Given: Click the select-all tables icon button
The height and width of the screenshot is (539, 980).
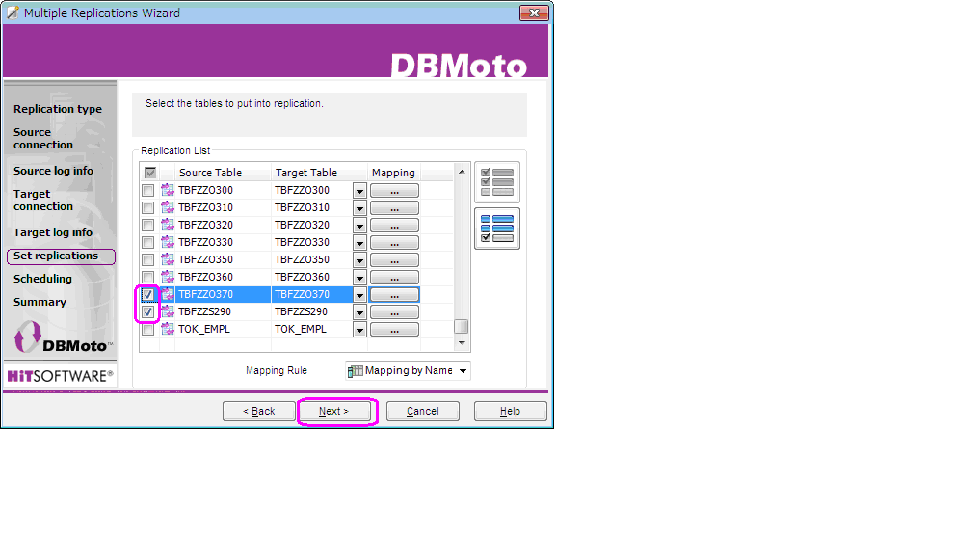Looking at the screenshot, I should [497, 182].
